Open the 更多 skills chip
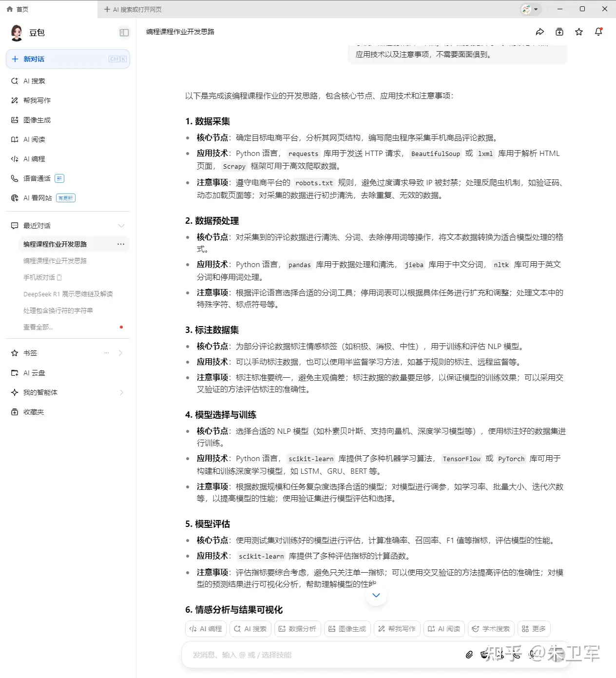Image resolution: width=616 pixels, height=678 pixels. 534,629
